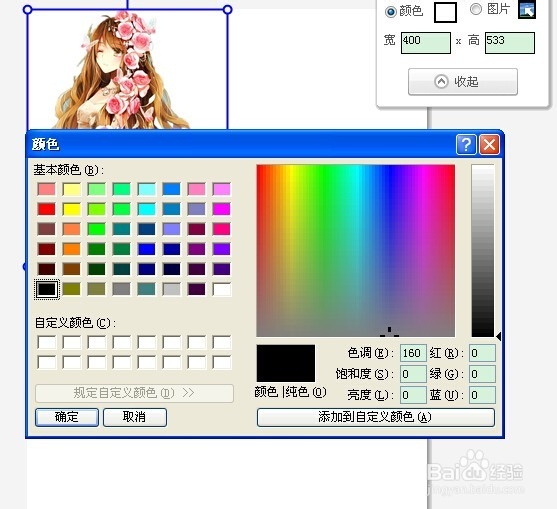Image resolution: width=557 pixels, height=509 pixels.
Task: Select the last custom color slot in second row
Action: pos(221,363)
